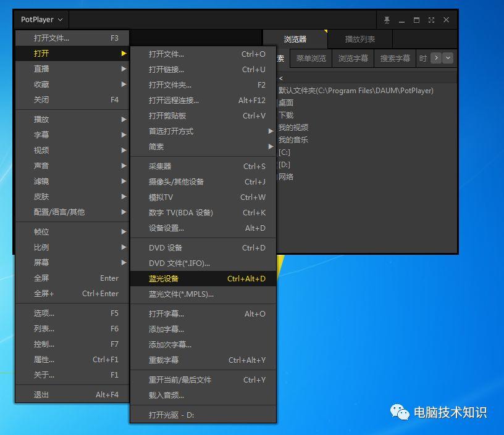Choose 重开当前/最后文件 Ctrl+Y
This screenshot has height=435, width=504.
tap(203, 380)
